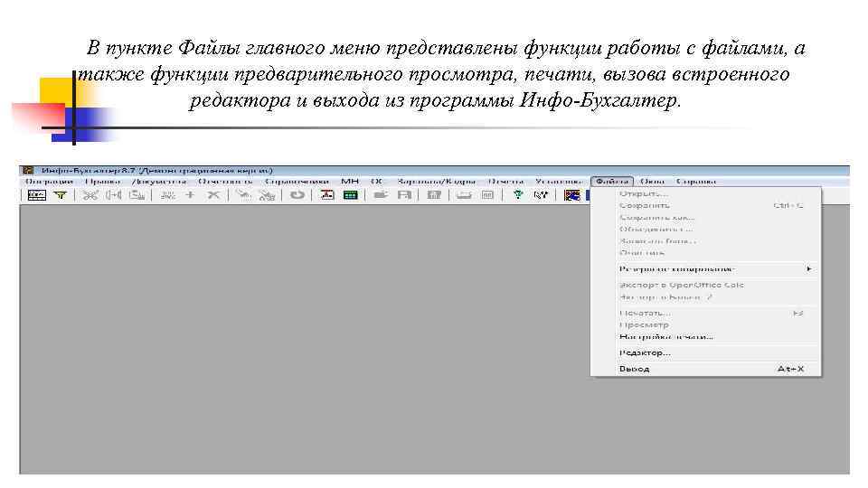Screen dimensions: 868x488
Task: Open the Документы menu
Action: (159, 181)
